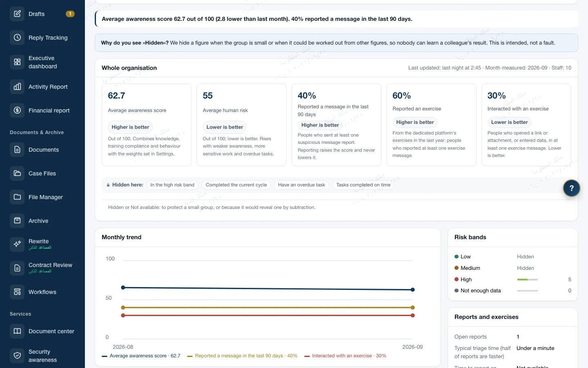
Task: Open the Archive box icon
Action: tap(17, 221)
